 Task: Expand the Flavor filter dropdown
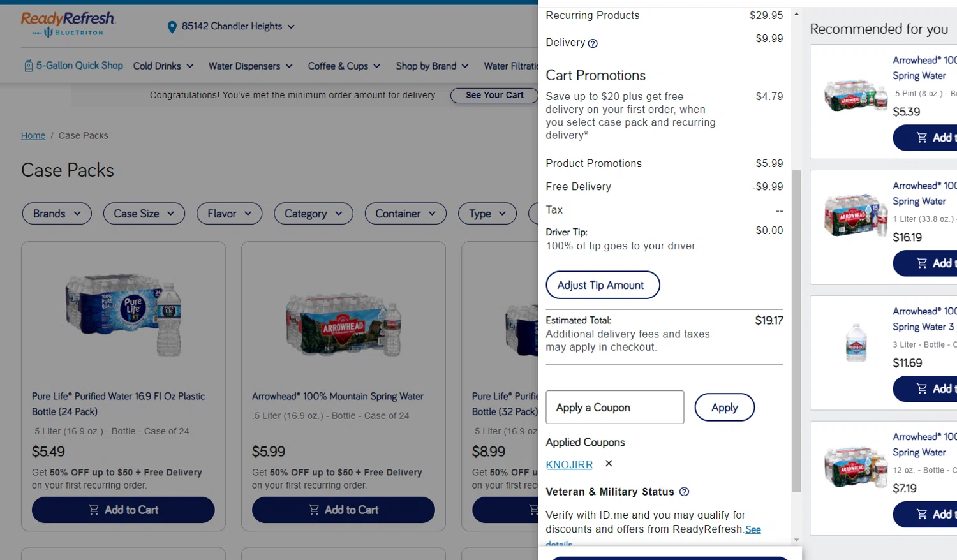click(x=229, y=214)
